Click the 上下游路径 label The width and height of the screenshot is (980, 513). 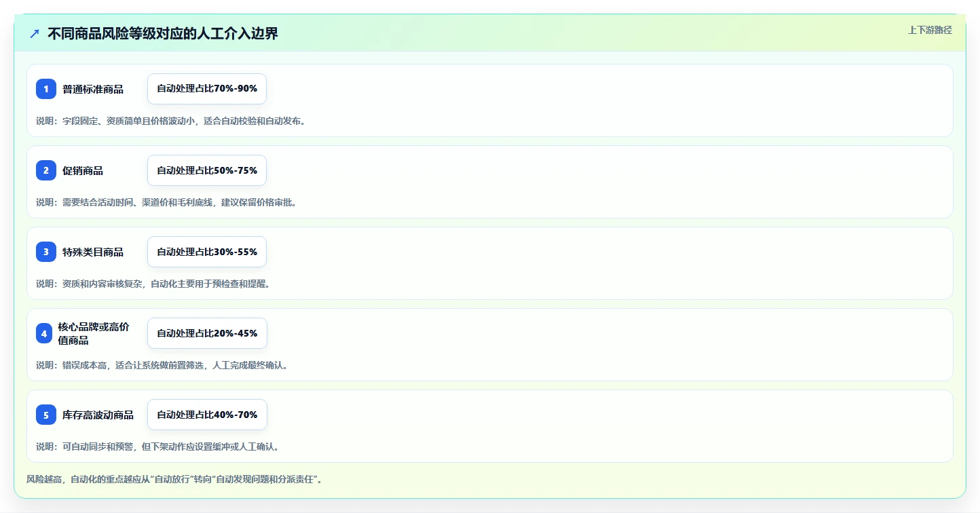[930, 30]
